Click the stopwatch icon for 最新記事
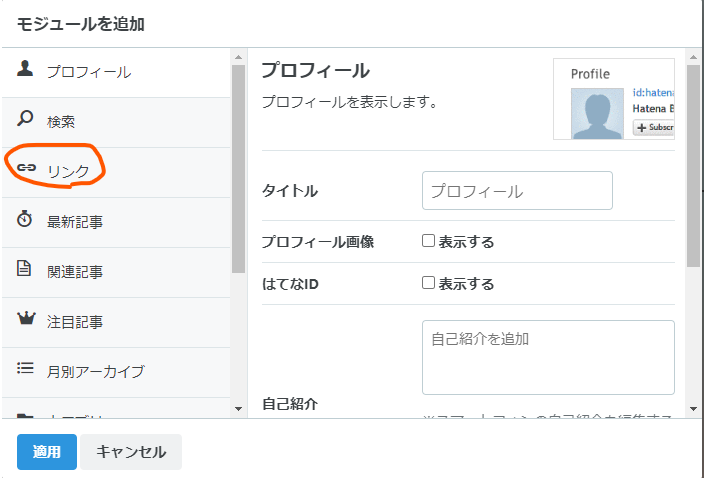Image resolution: width=704 pixels, height=478 pixels. click(x=25, y=219)
